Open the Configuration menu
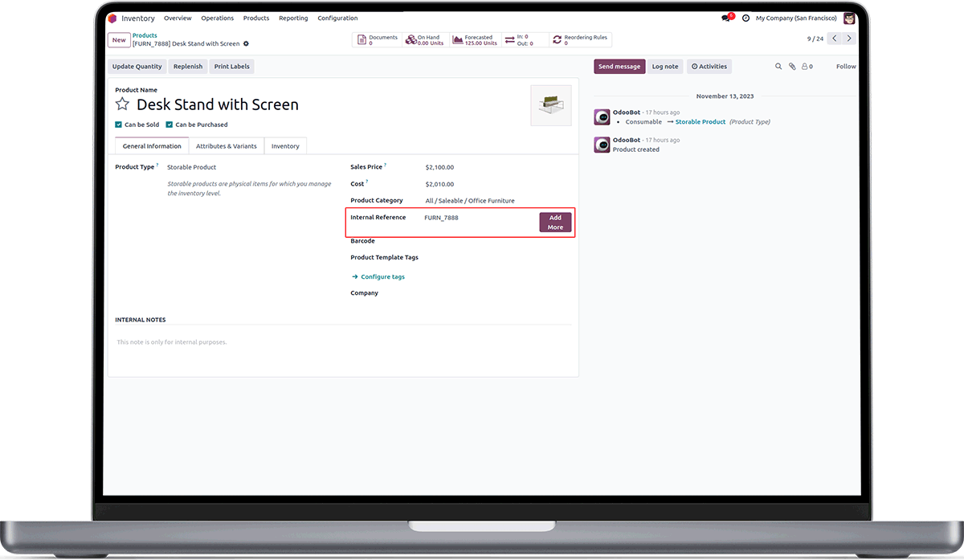 click(337, 18)
